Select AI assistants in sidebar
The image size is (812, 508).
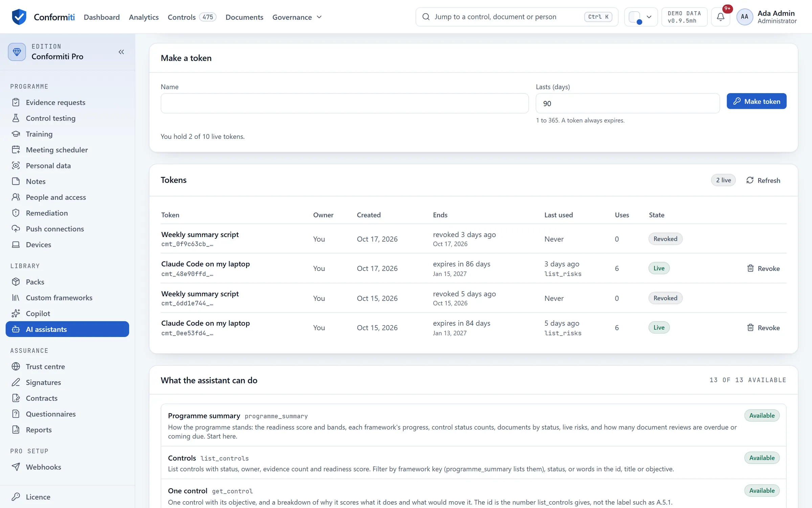click(67, 329)
